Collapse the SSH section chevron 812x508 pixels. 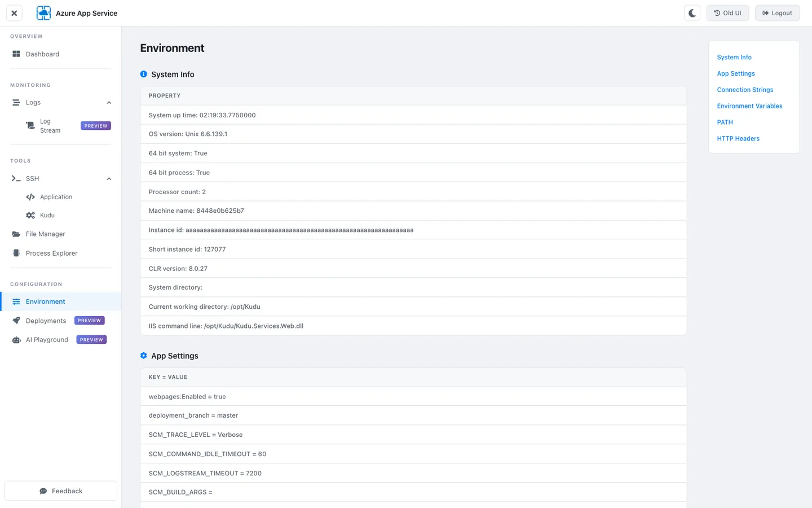coord(109,179)
